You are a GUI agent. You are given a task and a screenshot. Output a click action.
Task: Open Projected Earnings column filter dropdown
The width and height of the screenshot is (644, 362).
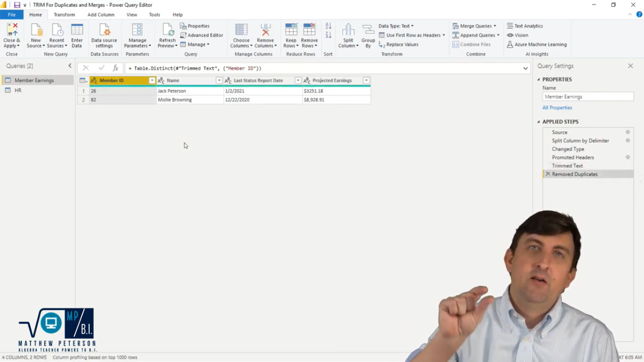(366, 81)
